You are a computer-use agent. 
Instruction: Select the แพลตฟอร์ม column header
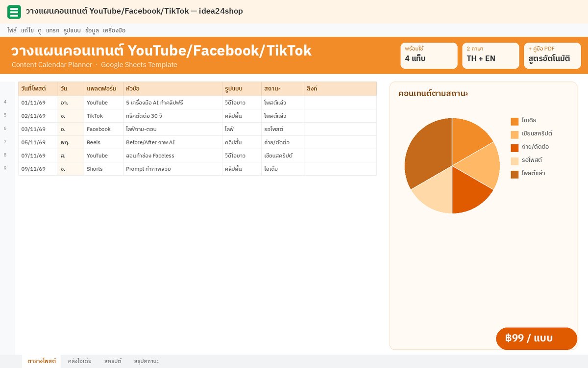[103, 89]
